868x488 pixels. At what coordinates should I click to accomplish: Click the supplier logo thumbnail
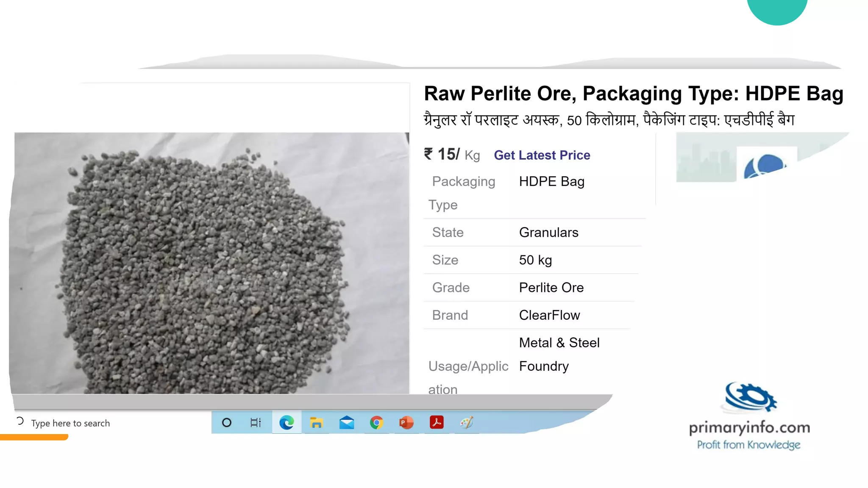point(766,164)
